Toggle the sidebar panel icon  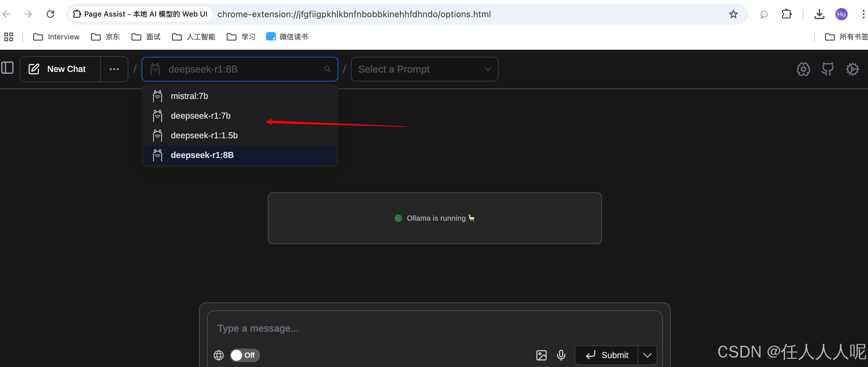pos(7,68)
